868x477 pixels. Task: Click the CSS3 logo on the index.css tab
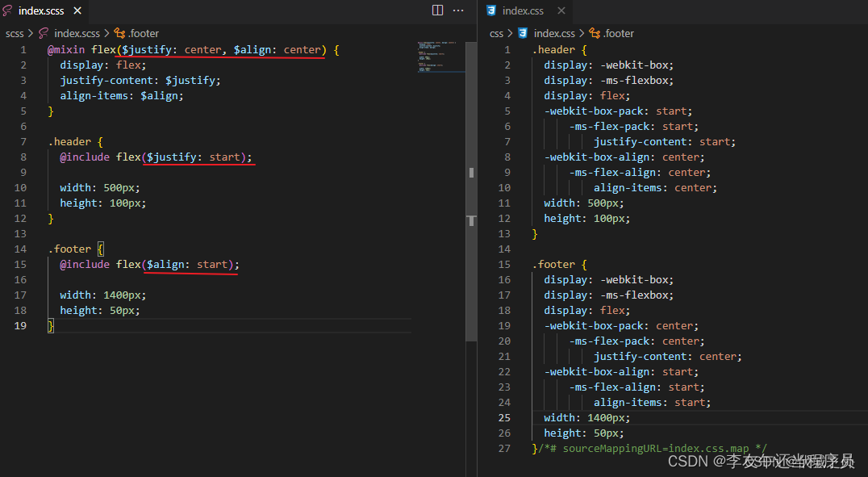491,10
